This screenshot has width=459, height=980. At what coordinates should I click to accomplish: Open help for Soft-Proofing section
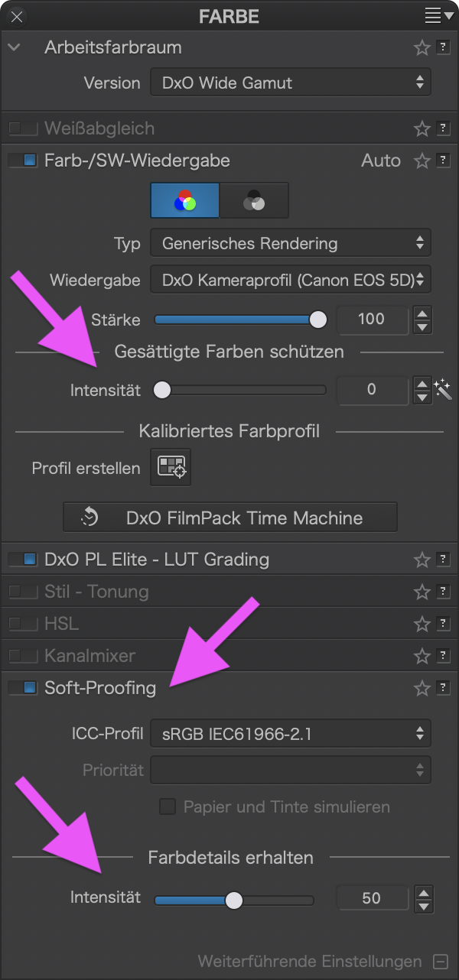coord(443,689)
